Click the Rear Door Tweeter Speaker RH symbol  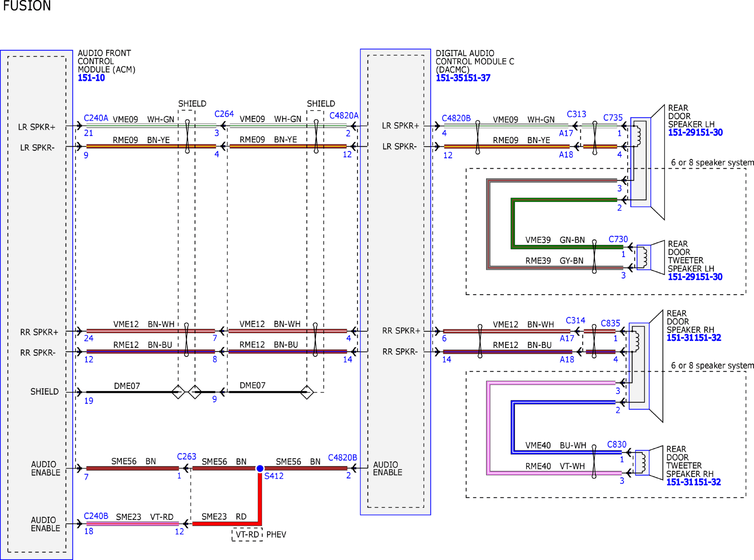coord(649,463)
